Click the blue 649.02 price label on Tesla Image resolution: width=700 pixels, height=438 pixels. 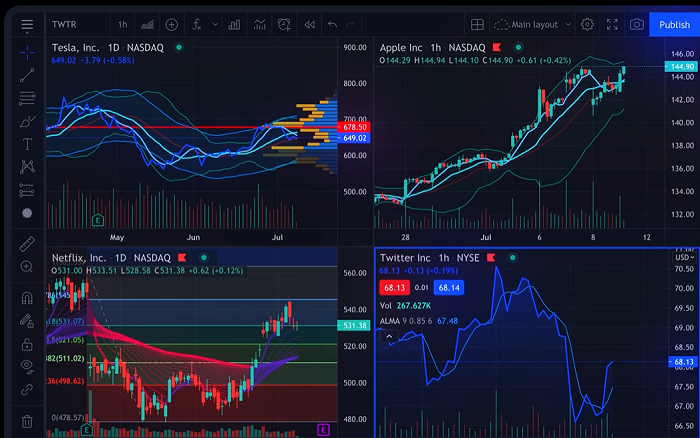(x=354, y=138)
